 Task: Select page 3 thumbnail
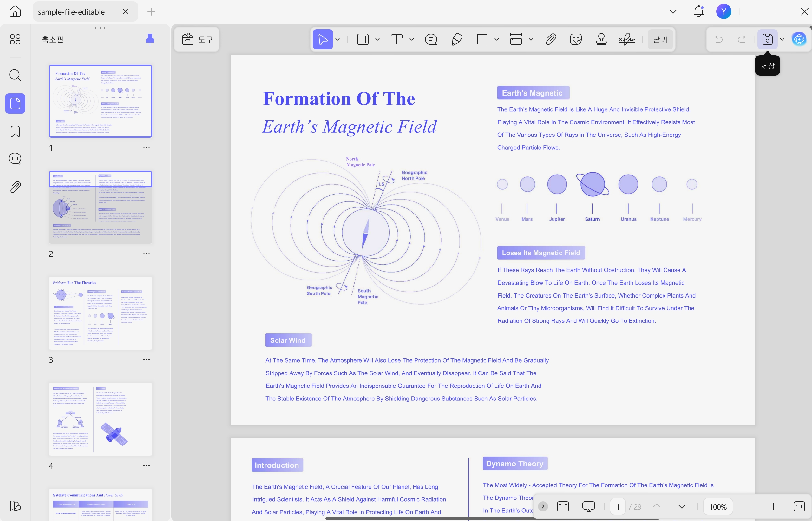pyautogui.click(x=101, y=313)
